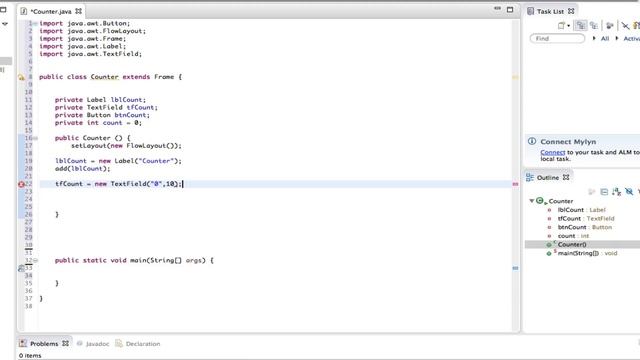Click the setLayout call on line 17
640x360 pixels.
(127, 146)
